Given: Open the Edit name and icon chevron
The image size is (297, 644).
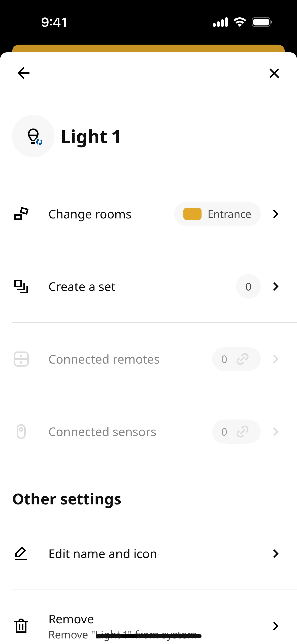Looking at the screenshot, I should (276, 554).
